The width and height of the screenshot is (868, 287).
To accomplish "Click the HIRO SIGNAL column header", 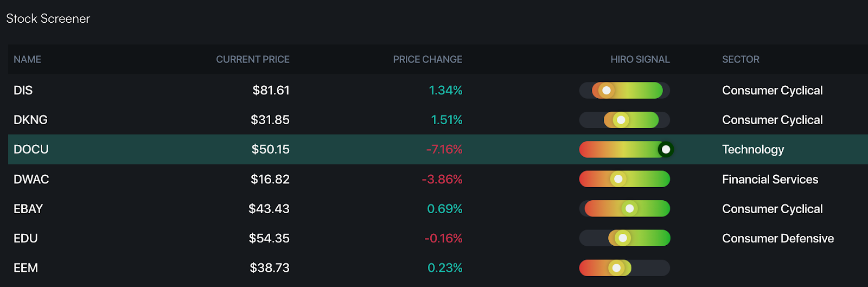I will click(640, 59).
